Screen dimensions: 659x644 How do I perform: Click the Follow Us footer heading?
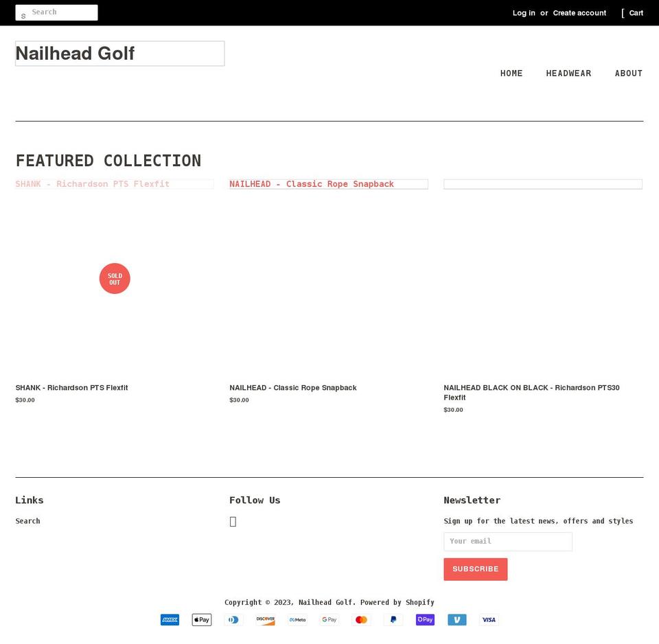pyautogui.click(x=255, y=501)
